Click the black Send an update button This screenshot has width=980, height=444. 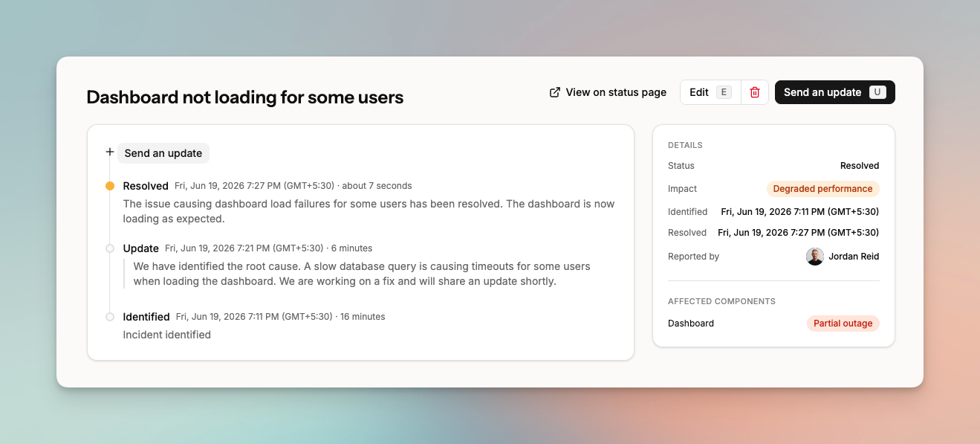point(835,92)
